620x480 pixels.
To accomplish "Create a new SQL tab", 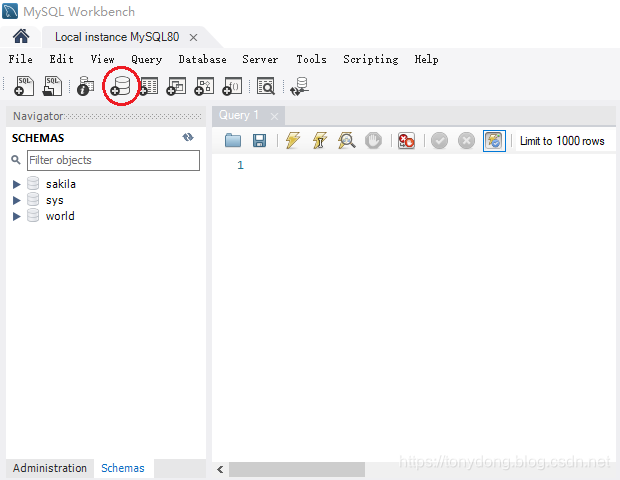I will [x=24, y=86].
